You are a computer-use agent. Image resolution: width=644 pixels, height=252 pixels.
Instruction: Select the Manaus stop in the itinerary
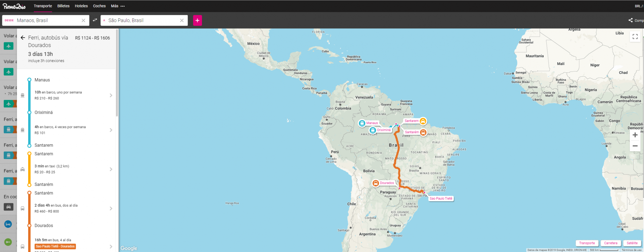click(x=42, y=80)
